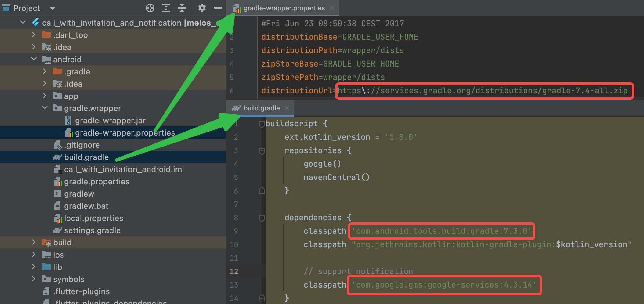The image size is (644, 304).
Task: Select build.gradle in the project tree
Action: tap(86, 157)
